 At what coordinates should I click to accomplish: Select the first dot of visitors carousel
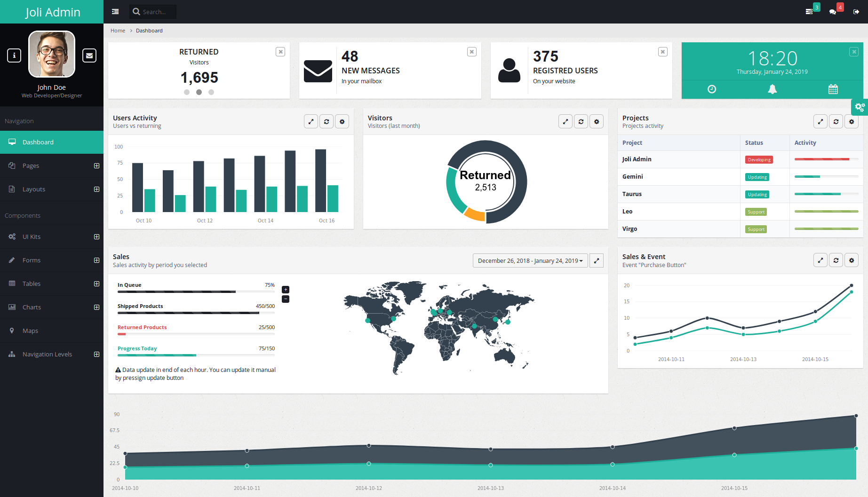click(x=187, y=92)
